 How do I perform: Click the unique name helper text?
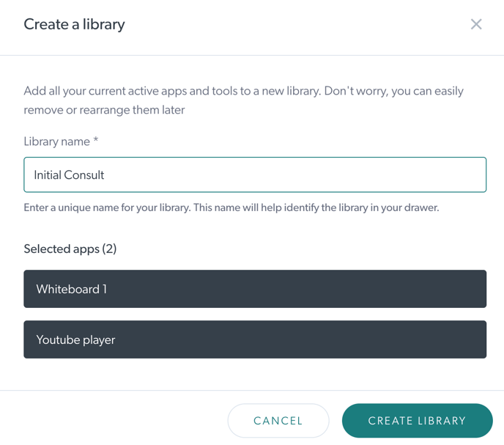click(x=231, y=207)
